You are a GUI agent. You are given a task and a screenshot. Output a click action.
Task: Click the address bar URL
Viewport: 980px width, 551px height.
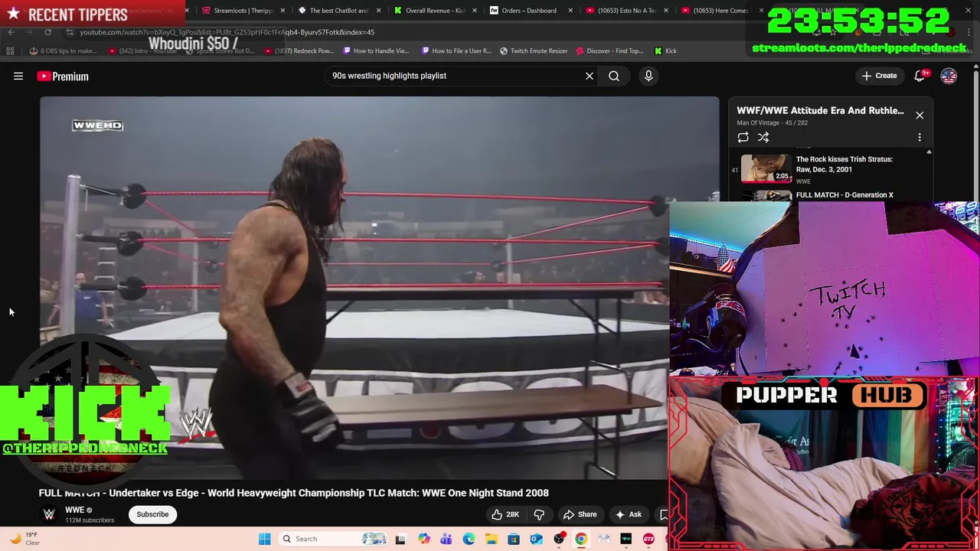(x=227, y=32)
